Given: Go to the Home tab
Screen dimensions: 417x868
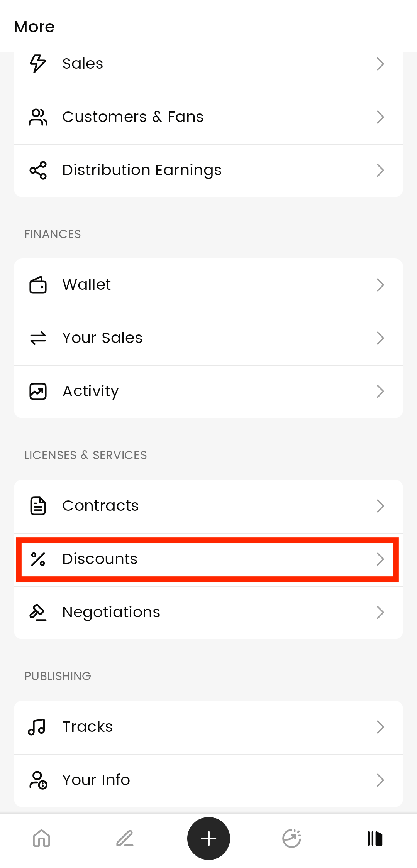Looking at the screenshot, I should coord(42,838).
